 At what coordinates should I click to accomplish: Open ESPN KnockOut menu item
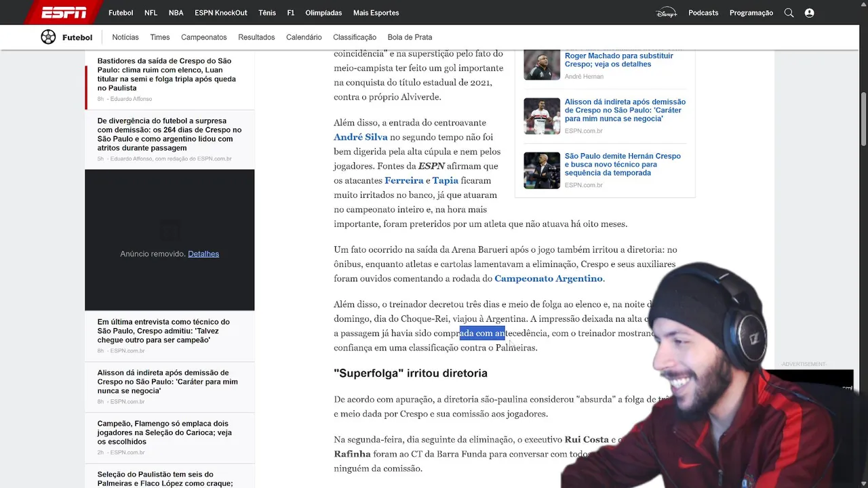click(x=220, y=13)
